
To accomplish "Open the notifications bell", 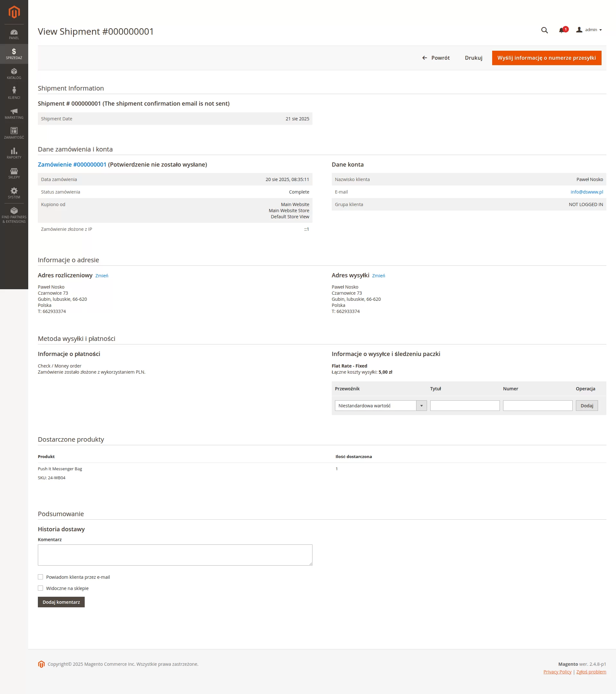I will click(561, 30).
